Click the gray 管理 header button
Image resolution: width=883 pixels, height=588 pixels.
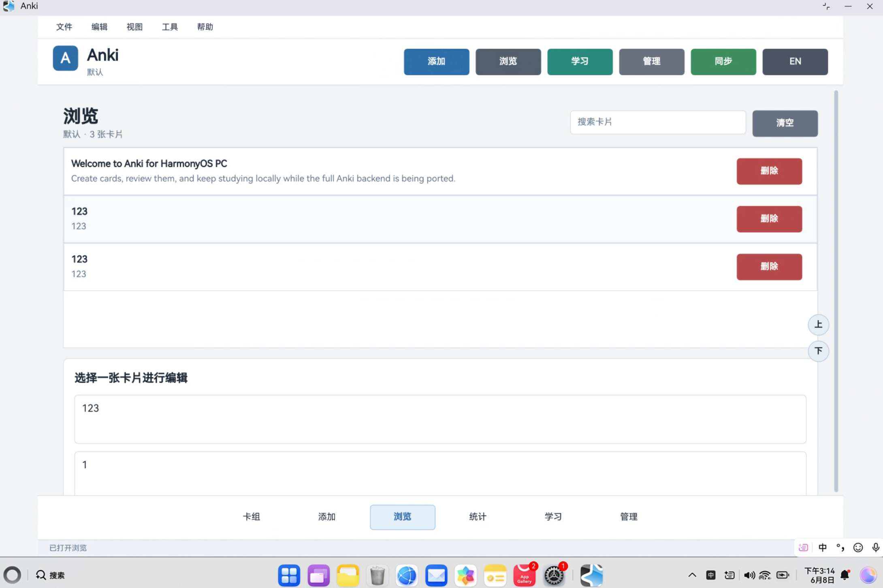tap(652, 62)
